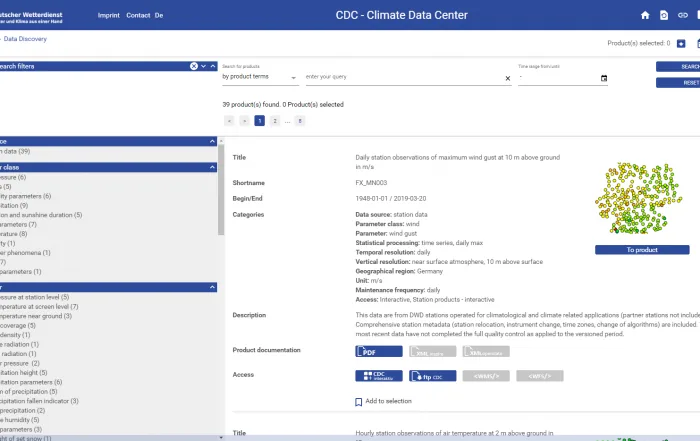This screenshot has width=700, height=441.
Task: Collapse the data source filter section
Action: pos(212,141)
